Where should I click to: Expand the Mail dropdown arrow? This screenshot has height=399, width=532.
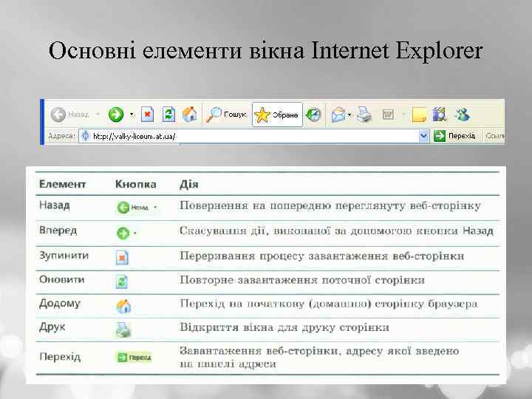tap(349, 115)
